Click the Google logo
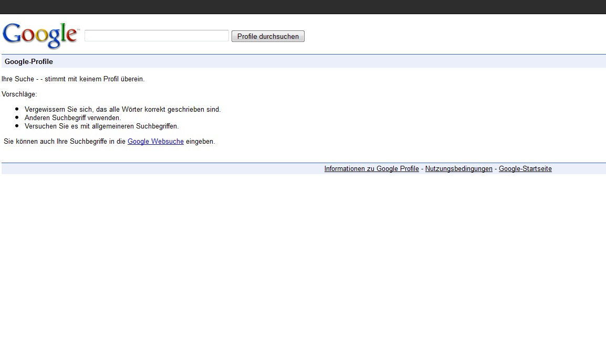This screenshot has height=364, width=606. [x=40, y=36]
